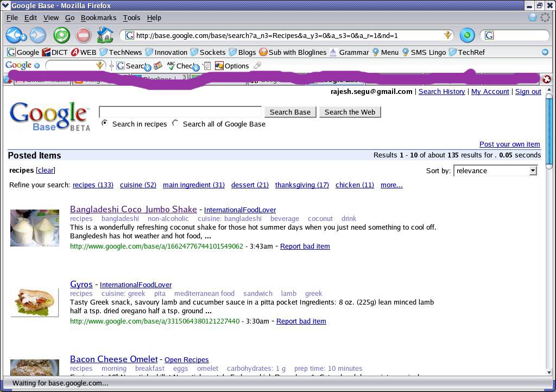Open the Bacon Cheese Omelet recipe link
This screenshot has width=556, height=392.
(x=114, y=359)
